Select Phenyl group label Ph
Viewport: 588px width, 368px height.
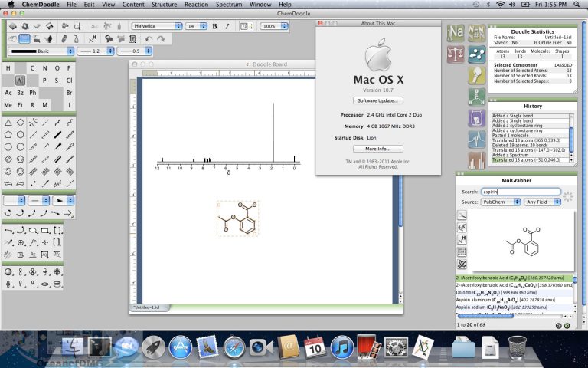(x=33, y=93)
